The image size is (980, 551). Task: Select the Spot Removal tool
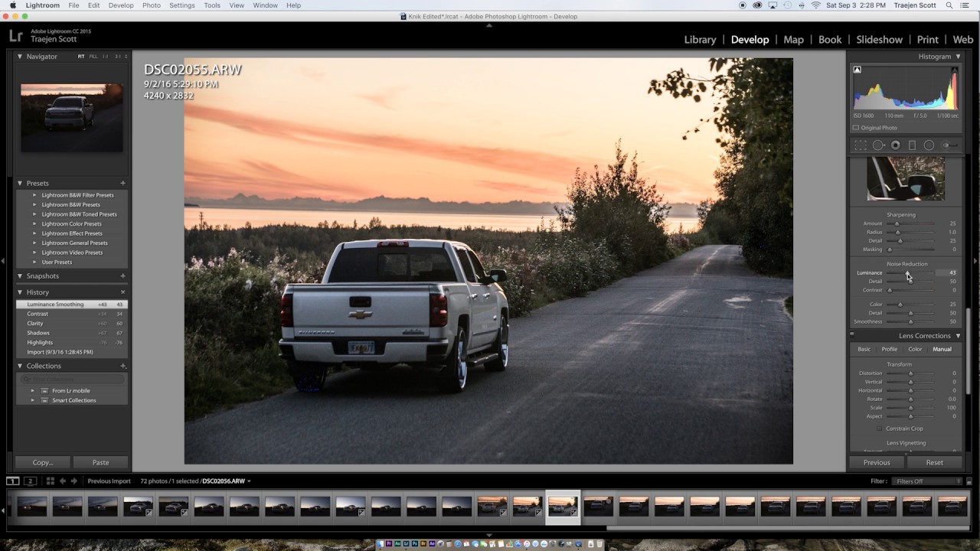point(878,145)
